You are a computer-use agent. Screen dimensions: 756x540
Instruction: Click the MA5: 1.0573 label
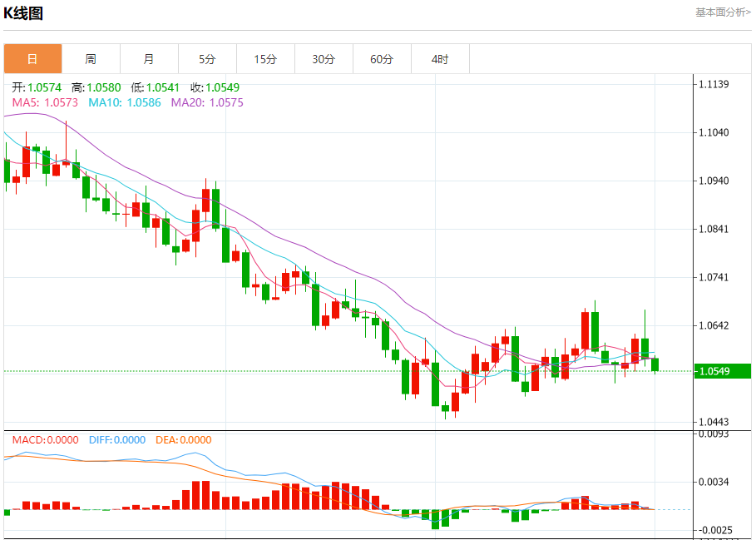45,102
